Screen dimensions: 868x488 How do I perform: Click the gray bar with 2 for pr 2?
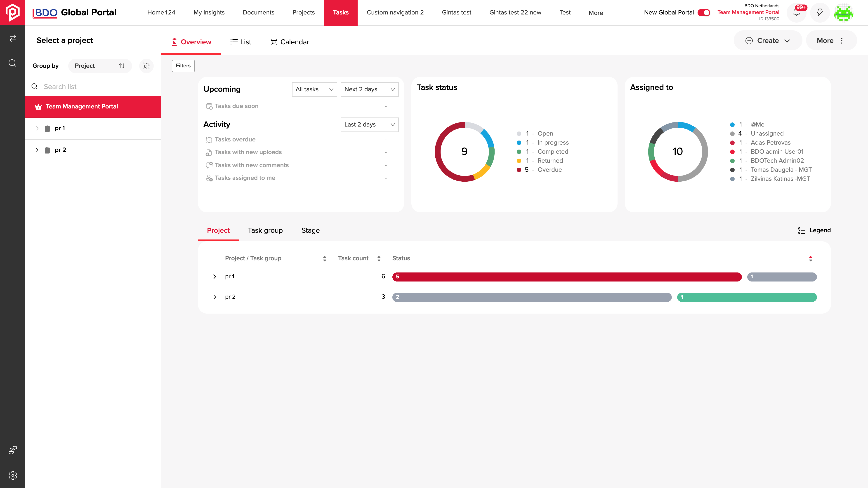point(532,297)
